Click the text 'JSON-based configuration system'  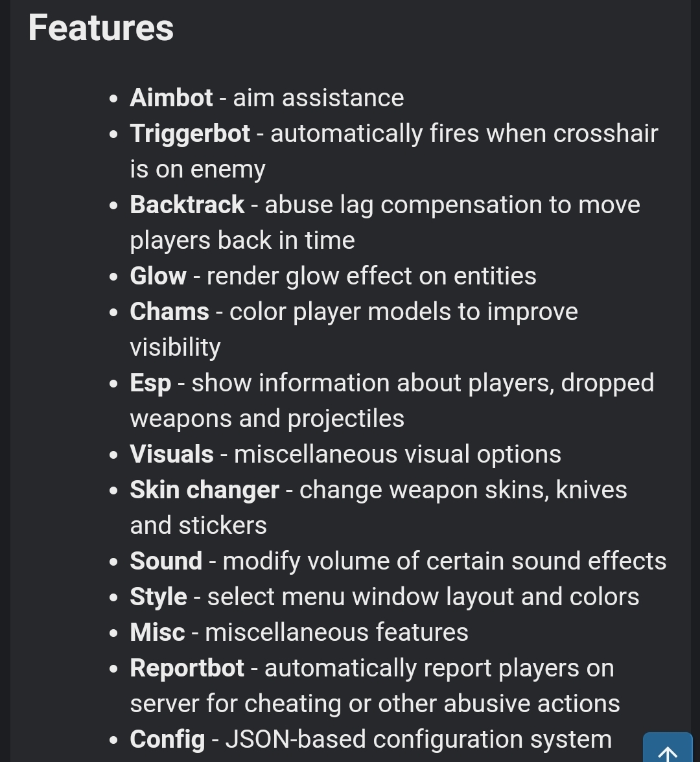tap(419, 740)
